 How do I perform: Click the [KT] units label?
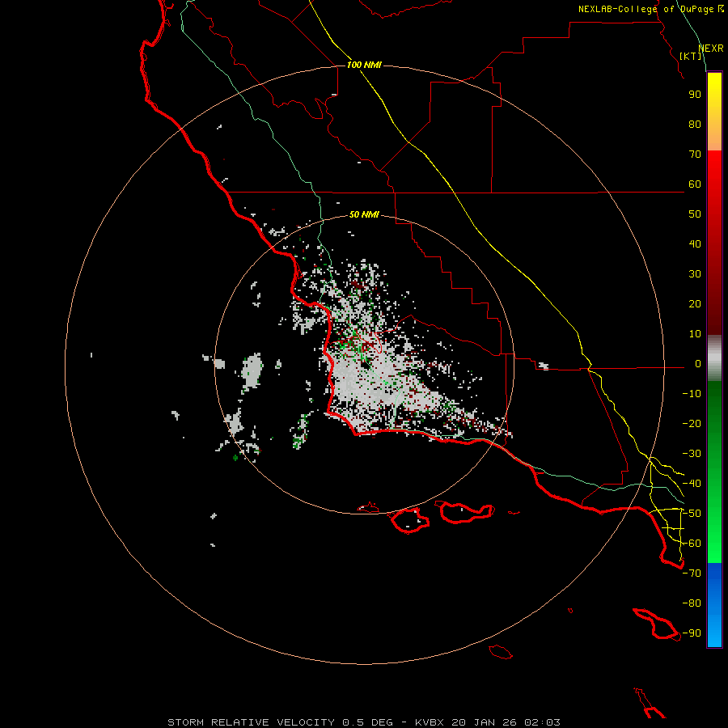[691, 56]
